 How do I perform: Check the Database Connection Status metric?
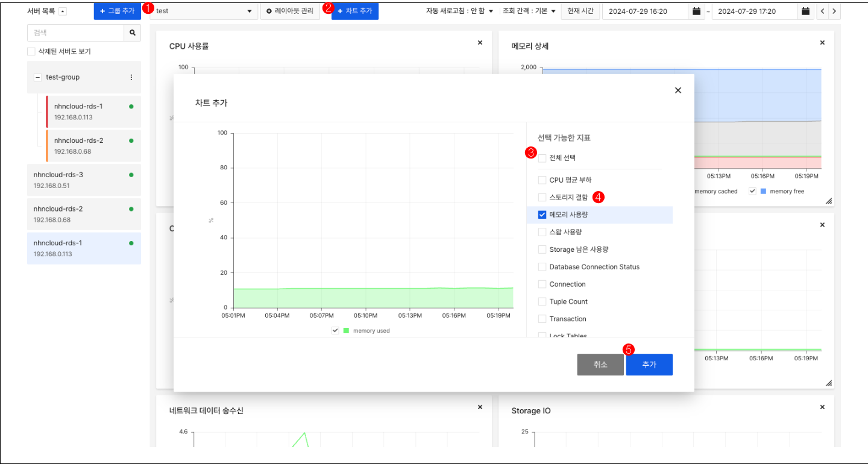point(542,267)
